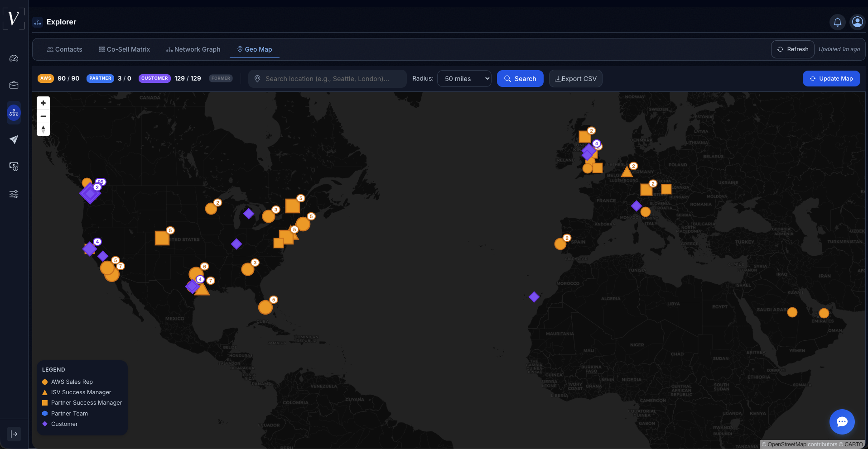This screenshot has width=868, height=449.
Task: Click the purple diamond marker near Monaco
Action: point(637,206)
